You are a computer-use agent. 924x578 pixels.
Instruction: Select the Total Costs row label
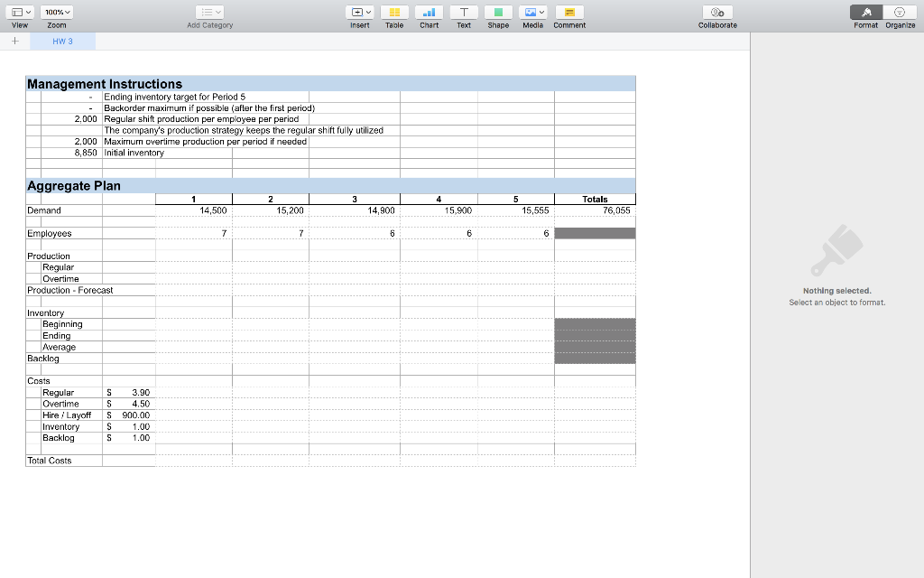click(50, 460)
